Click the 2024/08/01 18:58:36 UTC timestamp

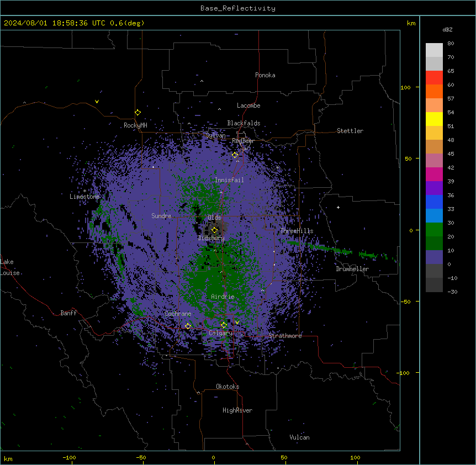coord(55,23)
